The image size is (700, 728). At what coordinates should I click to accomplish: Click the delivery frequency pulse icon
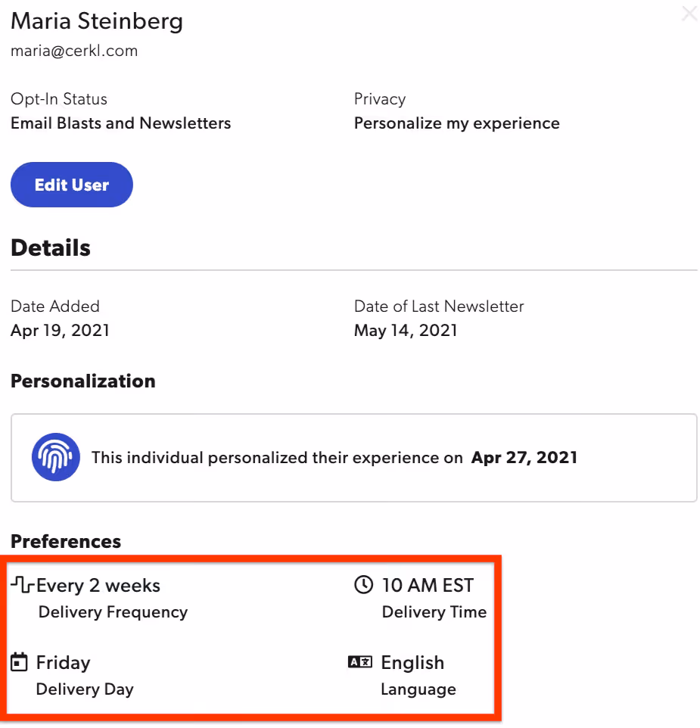[22, 584]
